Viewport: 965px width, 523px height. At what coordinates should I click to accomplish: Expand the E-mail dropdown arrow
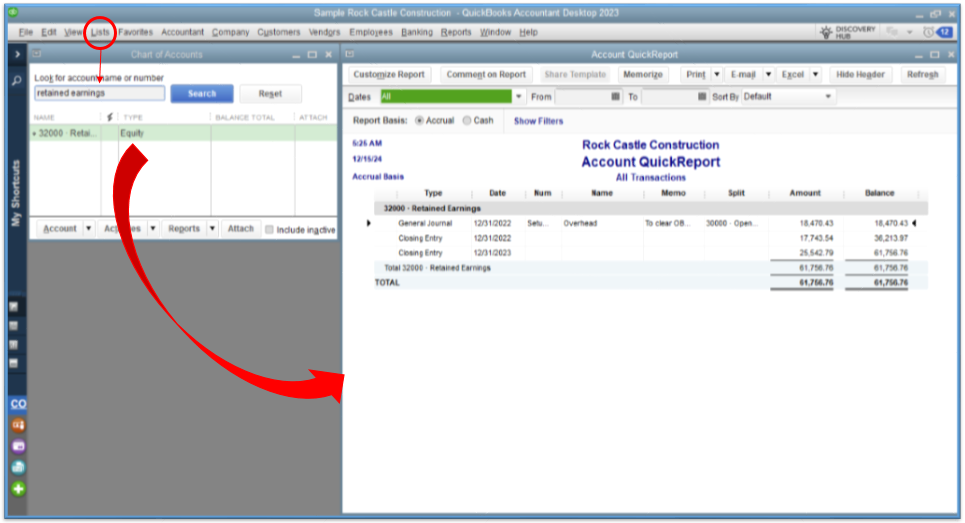(768, 74)
